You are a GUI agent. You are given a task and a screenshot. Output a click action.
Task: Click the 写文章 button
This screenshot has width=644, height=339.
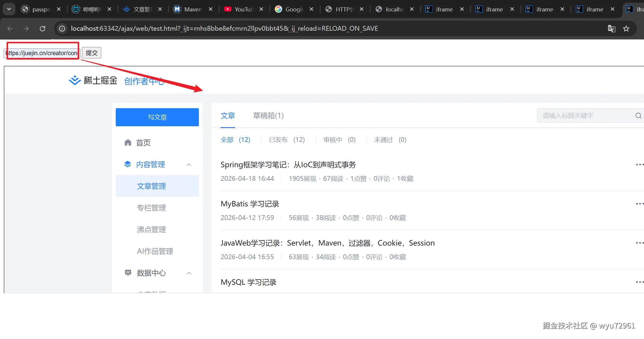click(157, 117)
